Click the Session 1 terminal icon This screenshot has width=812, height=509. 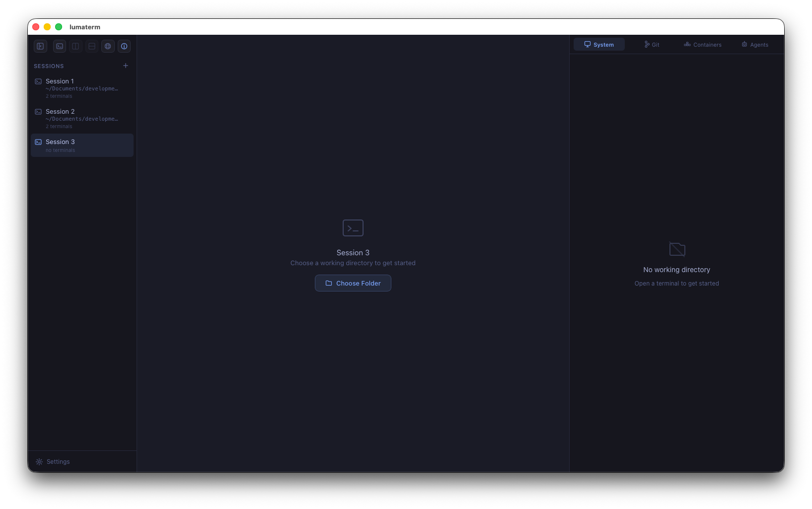tap(38, 81)
